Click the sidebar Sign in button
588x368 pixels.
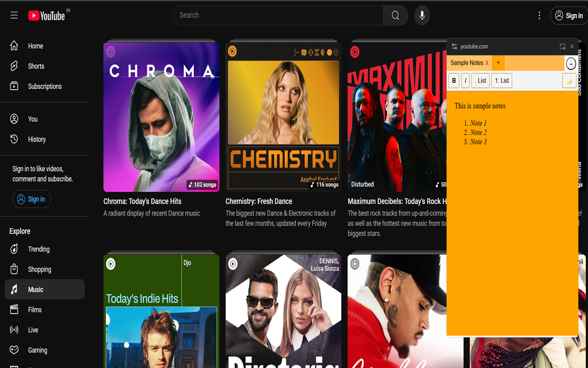32,199
